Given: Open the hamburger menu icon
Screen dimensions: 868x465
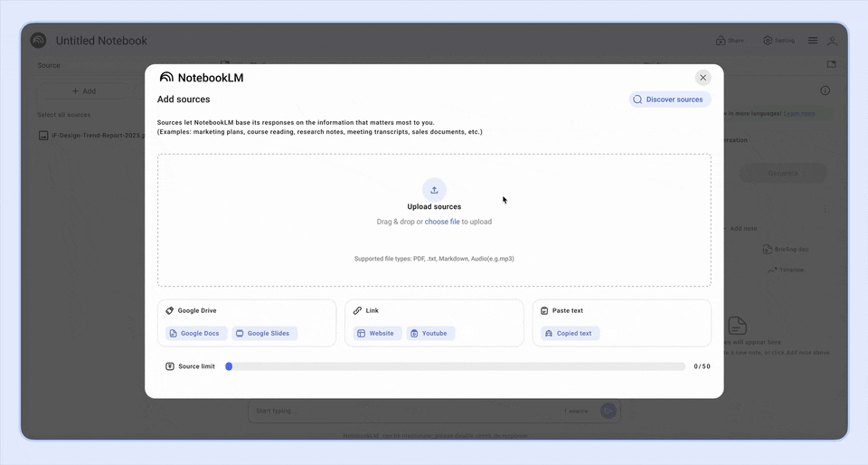Looking at the screenshot, I should [813, 41].
